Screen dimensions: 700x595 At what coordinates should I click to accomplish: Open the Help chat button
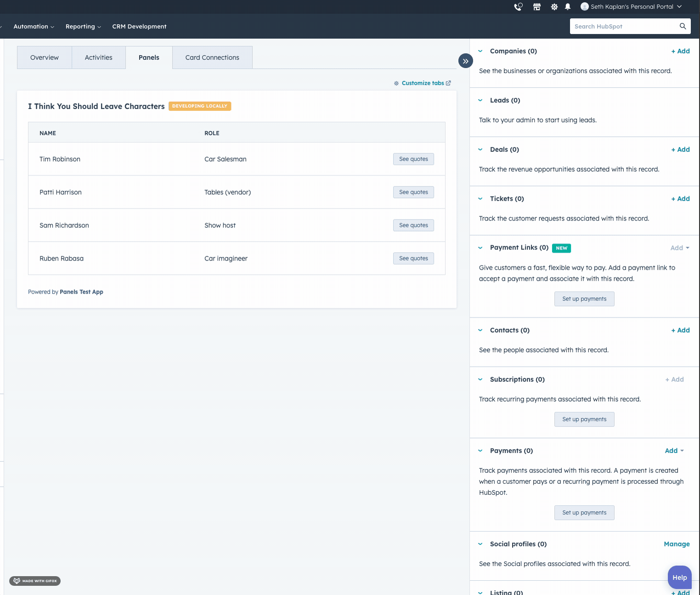click(679, 578)
